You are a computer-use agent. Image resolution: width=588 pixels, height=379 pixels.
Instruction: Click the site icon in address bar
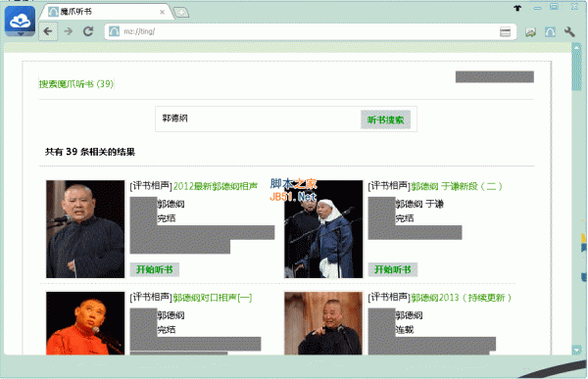click(x=114, y=31)
